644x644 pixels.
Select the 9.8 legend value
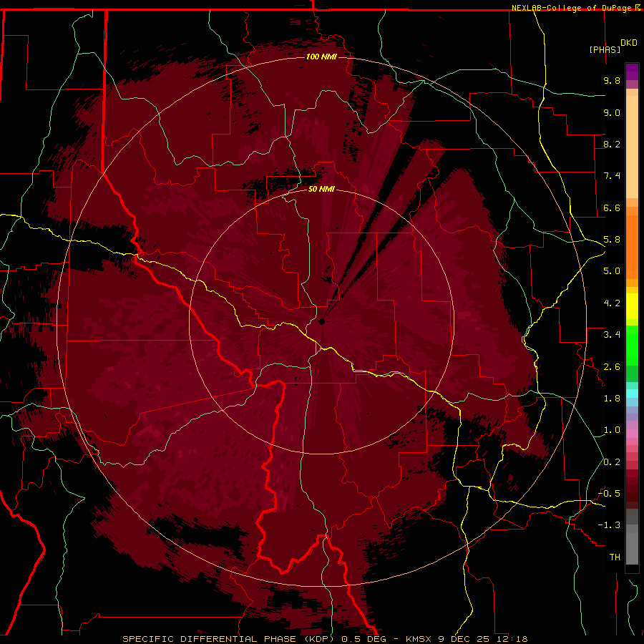click(x=612, y=80)
